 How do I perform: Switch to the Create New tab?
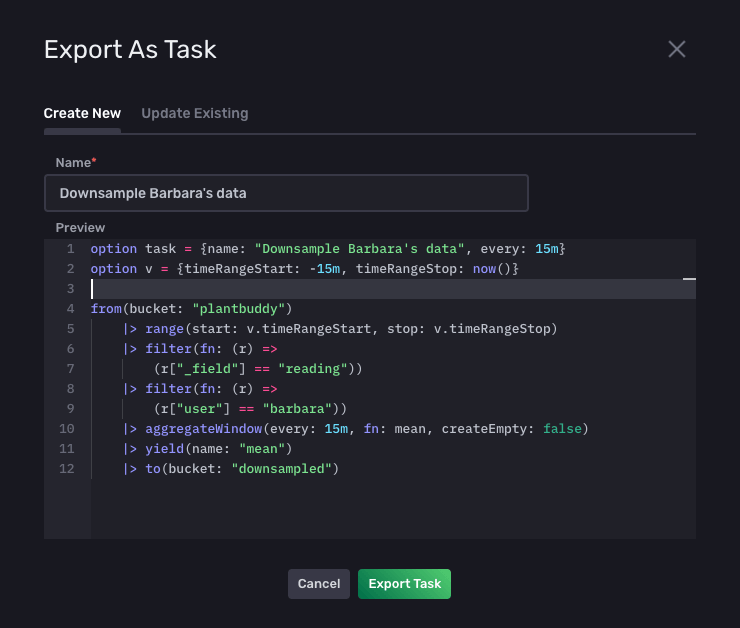tap(82, 113)
